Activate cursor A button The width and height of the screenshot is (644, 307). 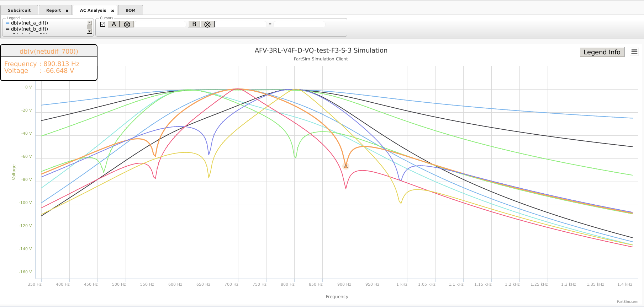(x=114, y=24)
